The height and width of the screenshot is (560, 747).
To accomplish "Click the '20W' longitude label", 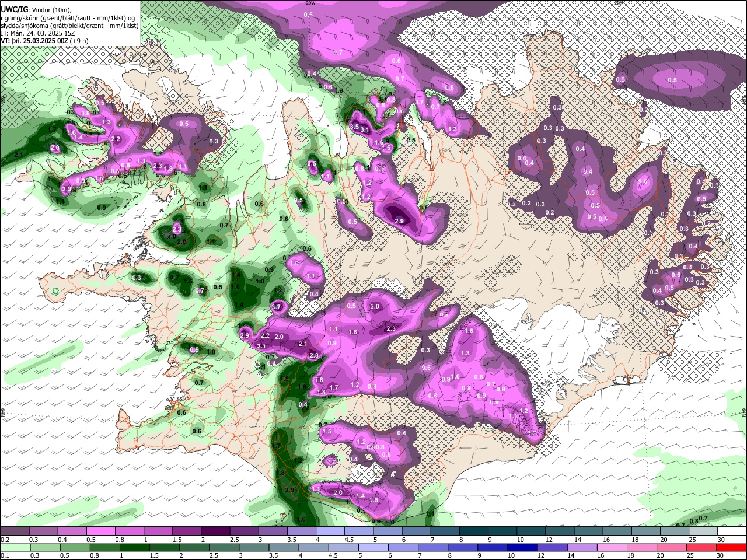I will pyautogui.click(x=310, y=3).
